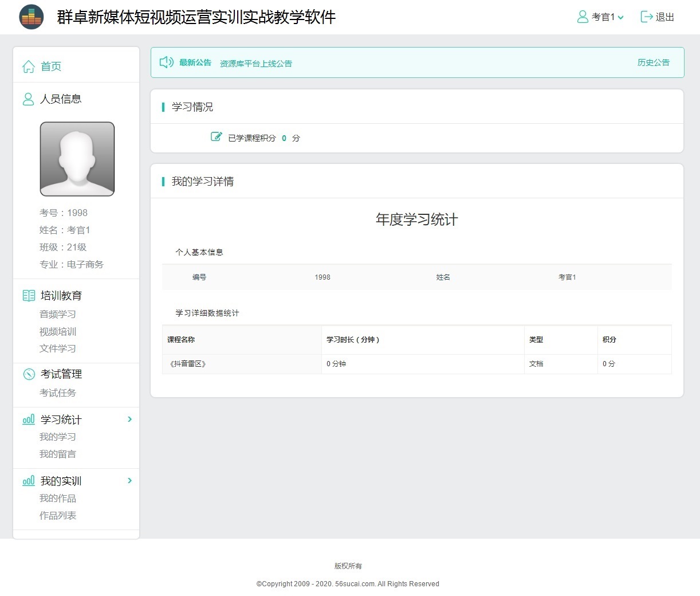The height and width of the screenshot is (596, 700).
Task: Expand the 学习统计 section chevron
Action: point(129,419)
